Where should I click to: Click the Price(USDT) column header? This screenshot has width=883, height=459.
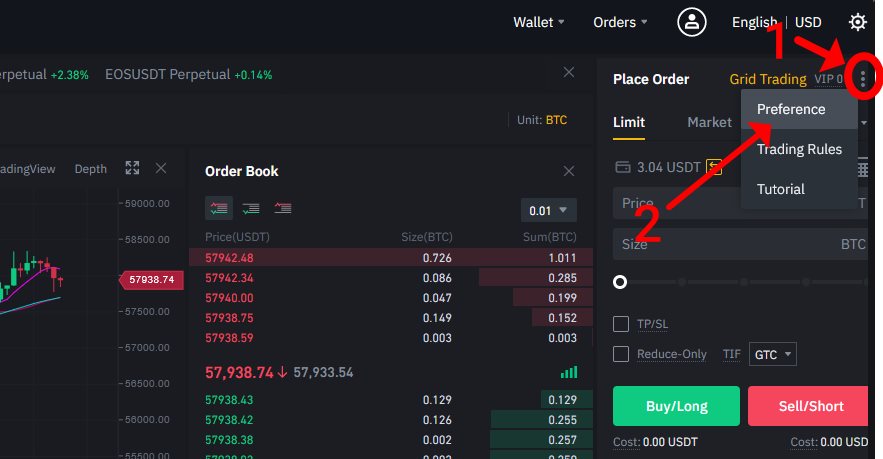[237, 237]
